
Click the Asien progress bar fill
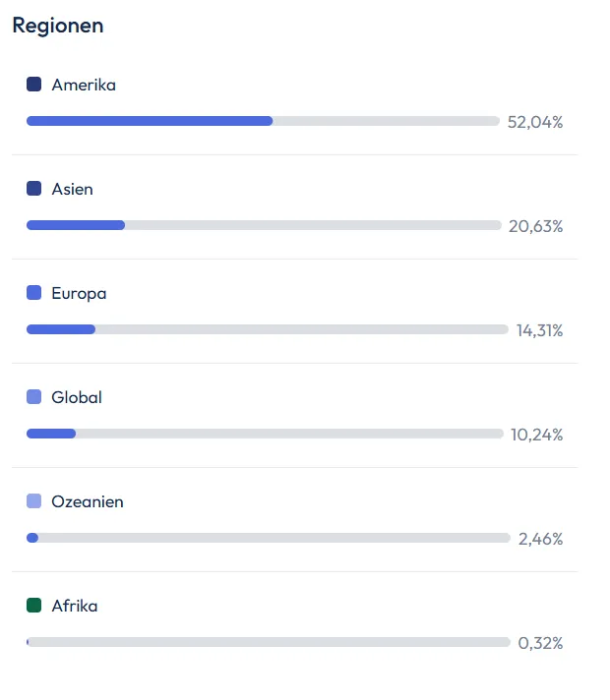(76, 225)
